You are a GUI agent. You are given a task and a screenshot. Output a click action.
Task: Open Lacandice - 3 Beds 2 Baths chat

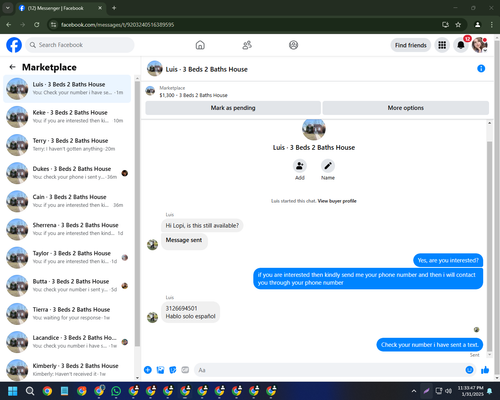[x=67, y=342]
